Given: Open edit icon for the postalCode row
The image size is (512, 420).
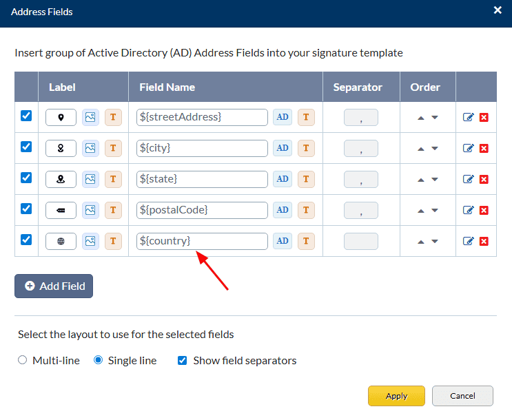Looking at the screenshot, I should point(469,211).
